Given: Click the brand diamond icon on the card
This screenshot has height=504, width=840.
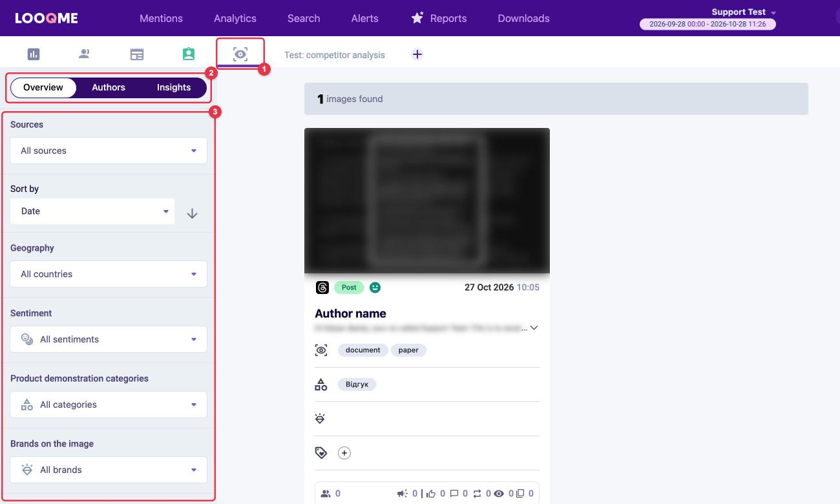Looking at the screenshot, I should pyautogui.click(x=320, y=419).
